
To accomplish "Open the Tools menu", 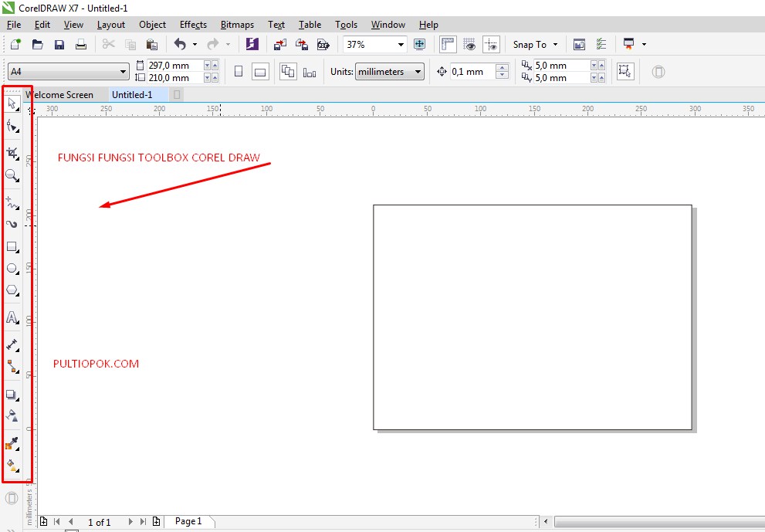I will [x=346, y=25].
